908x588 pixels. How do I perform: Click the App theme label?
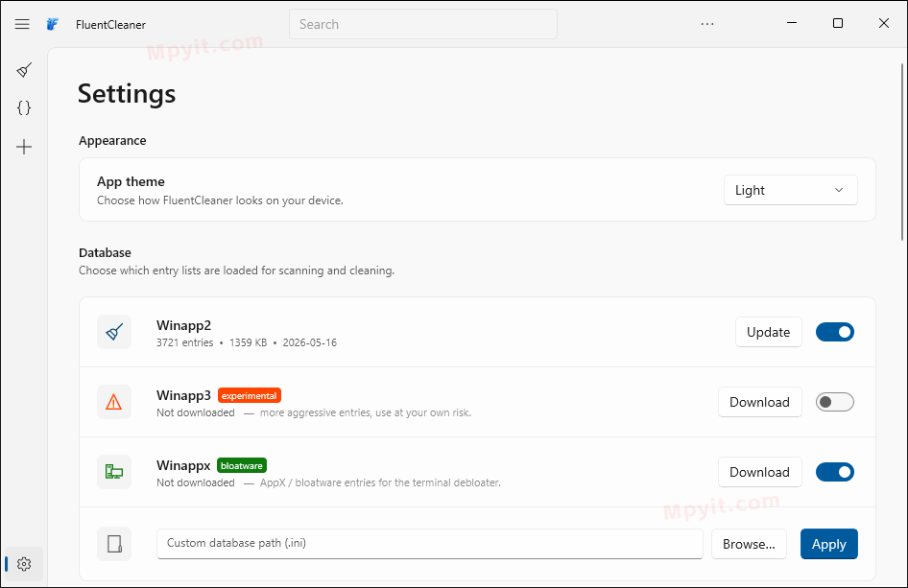[131, 181]
